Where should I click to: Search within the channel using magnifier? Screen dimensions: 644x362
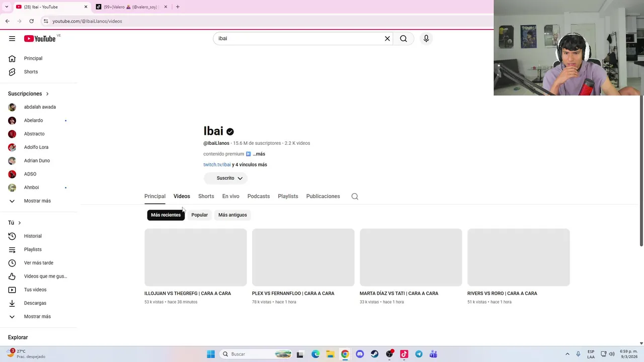[355, 197]
